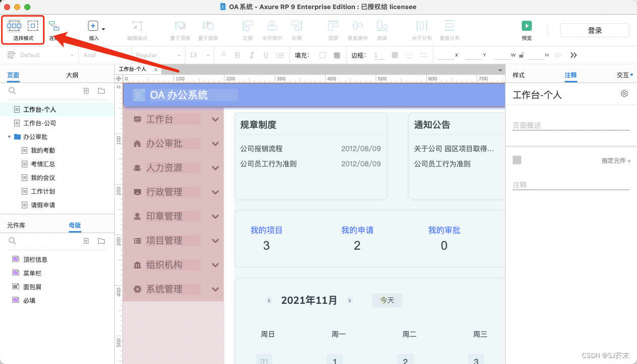Click Align Left (左侧) icon
The image size is (637, 364).
[248, 25]
